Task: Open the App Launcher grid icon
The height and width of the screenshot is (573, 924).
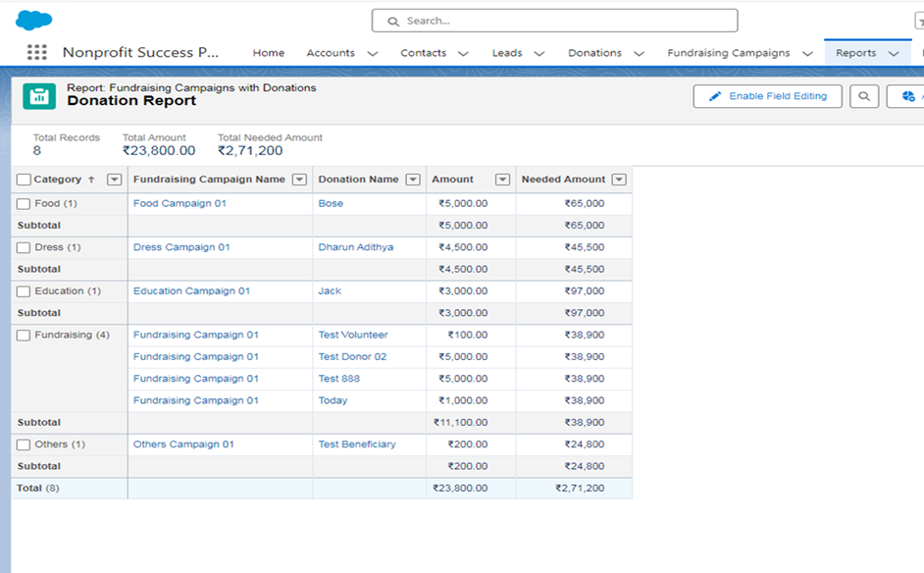Action: point(36,52)
